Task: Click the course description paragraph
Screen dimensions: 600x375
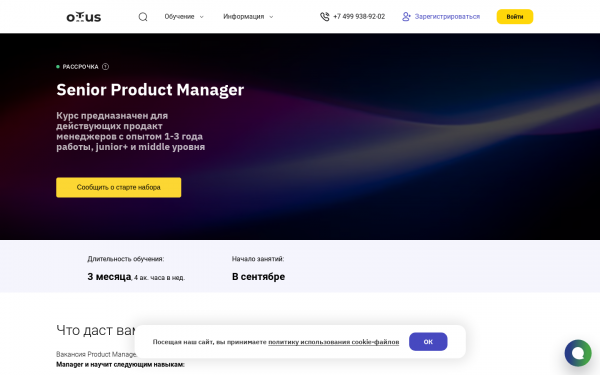Action: click(x=130, y=131)
